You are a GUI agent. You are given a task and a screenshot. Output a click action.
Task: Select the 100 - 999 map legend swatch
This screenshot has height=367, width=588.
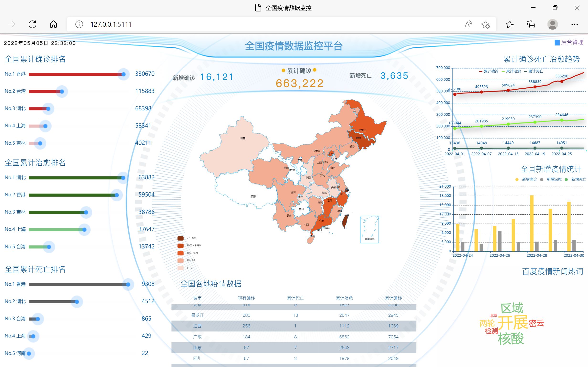pyautogui.click(x=181, y=253)
